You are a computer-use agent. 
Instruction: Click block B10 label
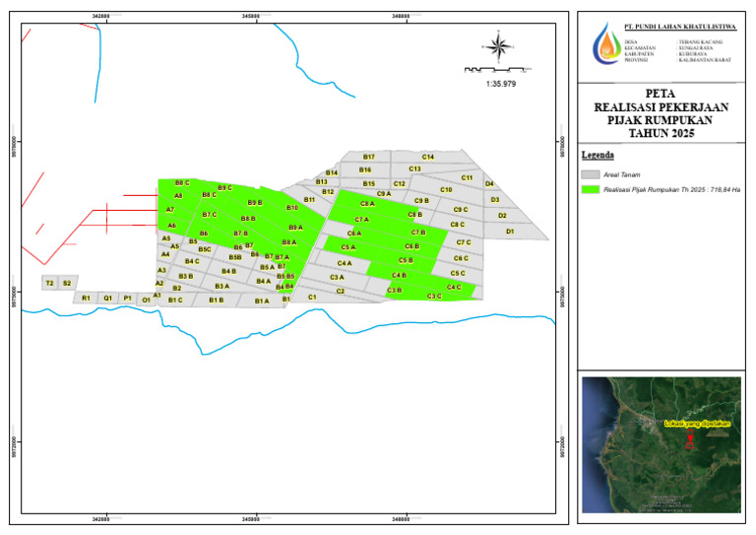point(292,208)
